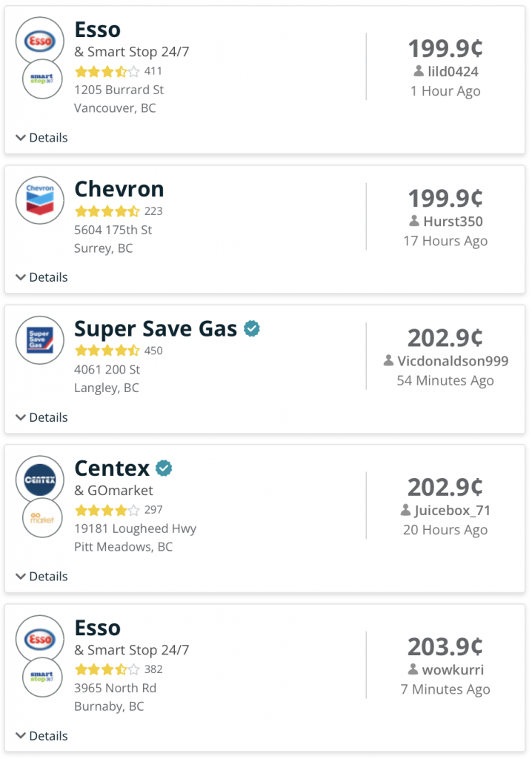Click the Smart Stop logo under Burrard Esso

(x=42, y=79)
